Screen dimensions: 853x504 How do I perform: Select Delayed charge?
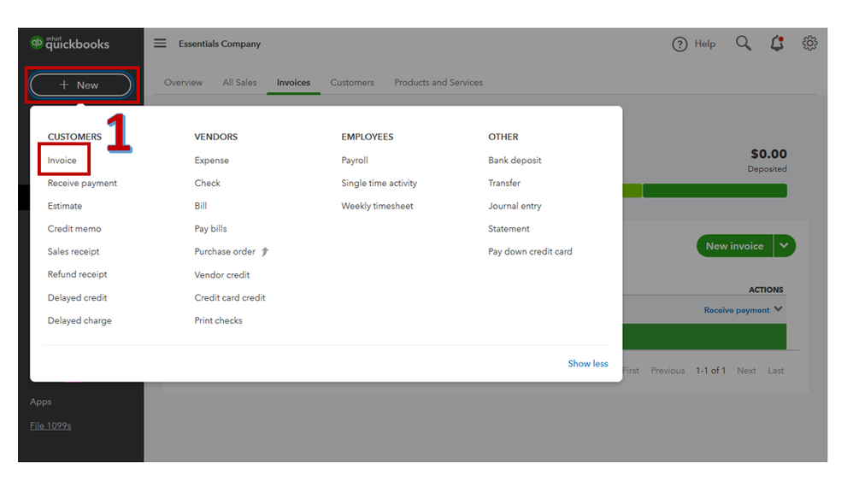click(x=79, y=321)
